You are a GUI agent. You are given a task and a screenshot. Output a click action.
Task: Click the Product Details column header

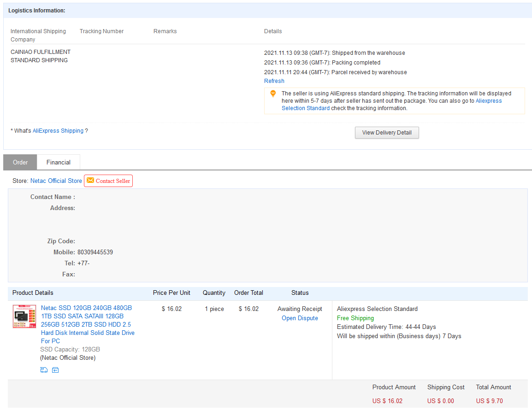tap(33, 293)
